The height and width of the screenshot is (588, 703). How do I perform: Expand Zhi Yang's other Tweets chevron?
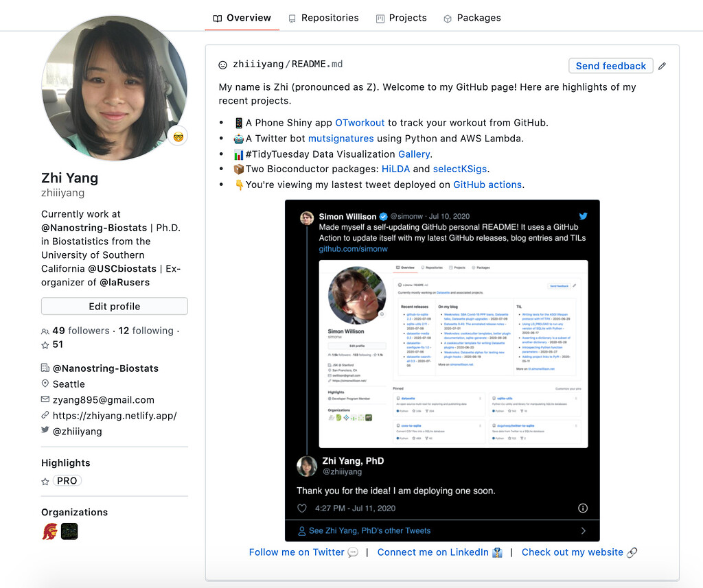point(584,530)
